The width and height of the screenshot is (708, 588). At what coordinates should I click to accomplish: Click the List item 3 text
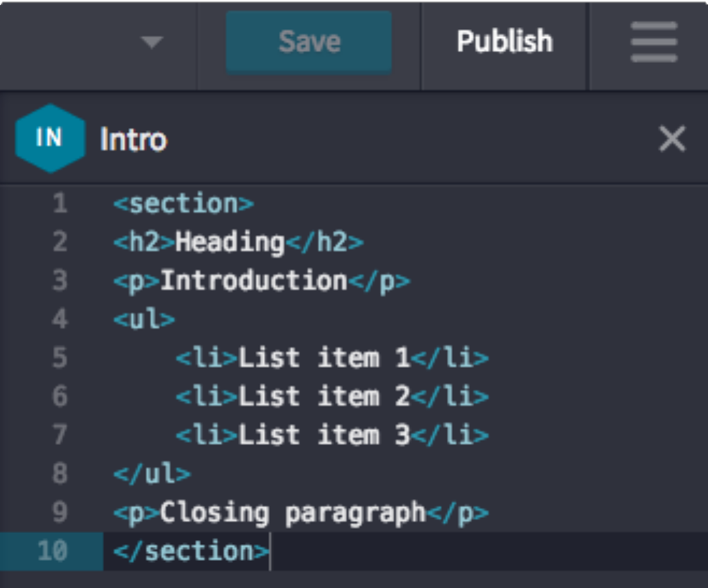coord(324,435)
